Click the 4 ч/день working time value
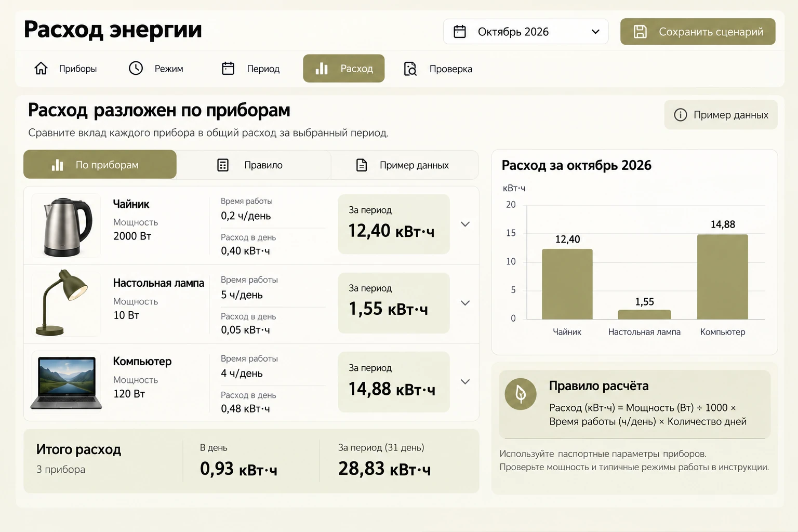 (x=242, y=374)
